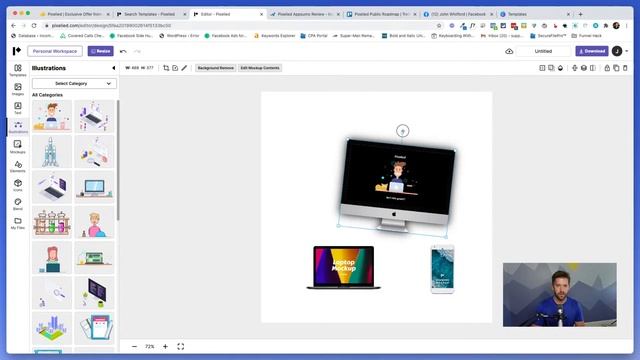Click the shadow sphere icon
The image size is (640, 360).
584,68
